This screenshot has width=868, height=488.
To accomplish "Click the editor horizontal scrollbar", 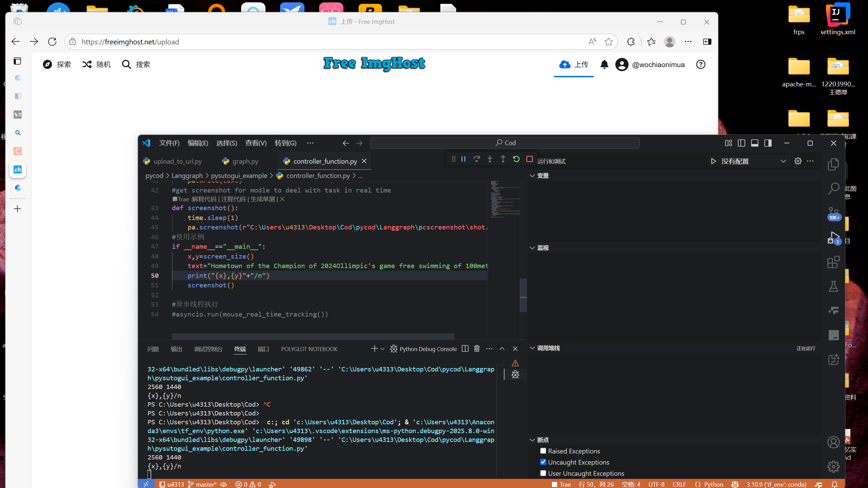I will click(x=313, y=336).
